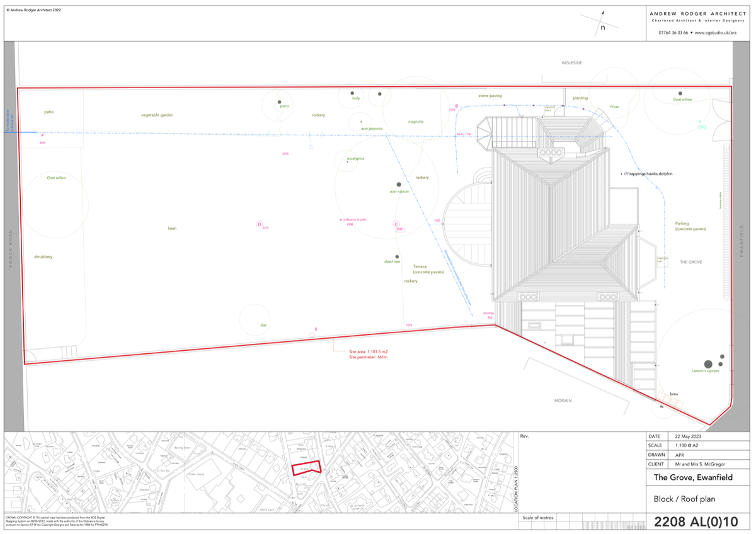Select the Lawson's cypress large tree dot
Screen dimensions: 756x534
[708, 364]
